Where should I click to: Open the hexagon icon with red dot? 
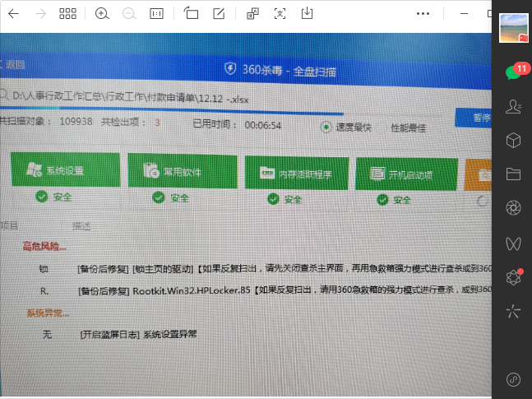click(513, 277)
